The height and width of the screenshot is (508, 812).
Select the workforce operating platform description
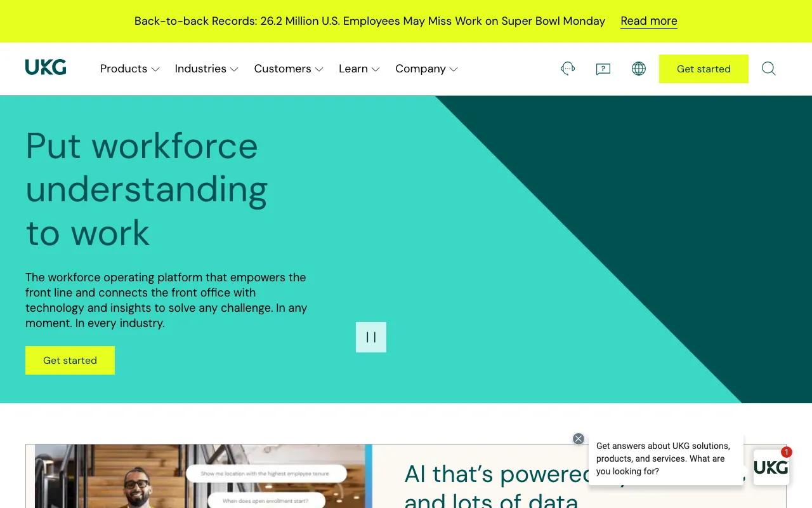point(166,300)
